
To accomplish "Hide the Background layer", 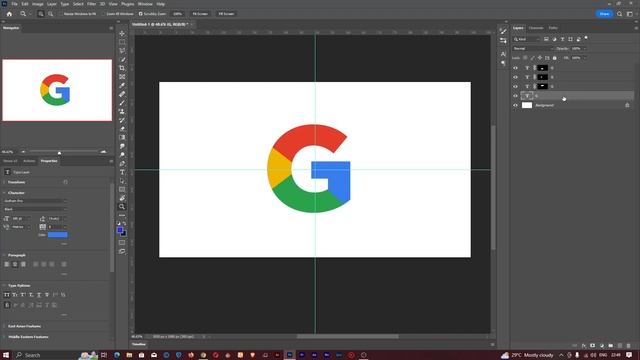I will click(x=516, y=105).
